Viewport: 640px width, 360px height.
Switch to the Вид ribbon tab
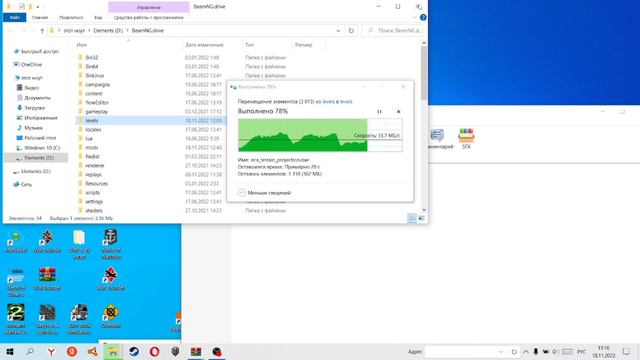tap(98, 18)
